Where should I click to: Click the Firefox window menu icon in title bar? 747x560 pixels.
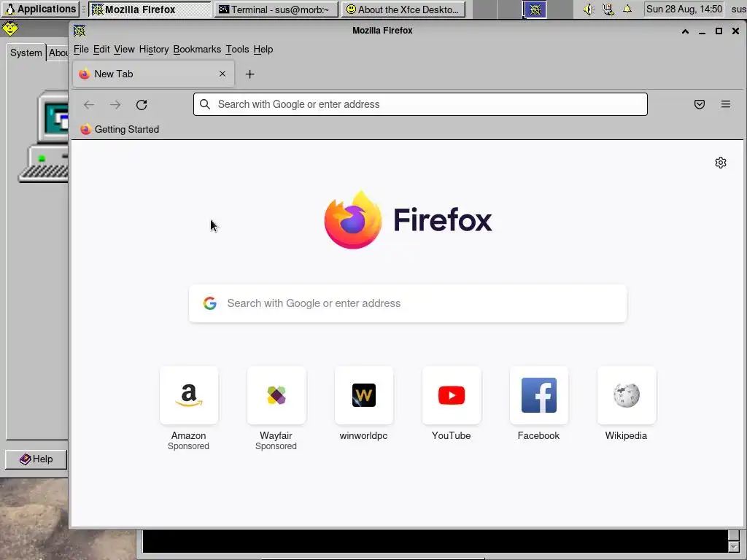[80, 31]
